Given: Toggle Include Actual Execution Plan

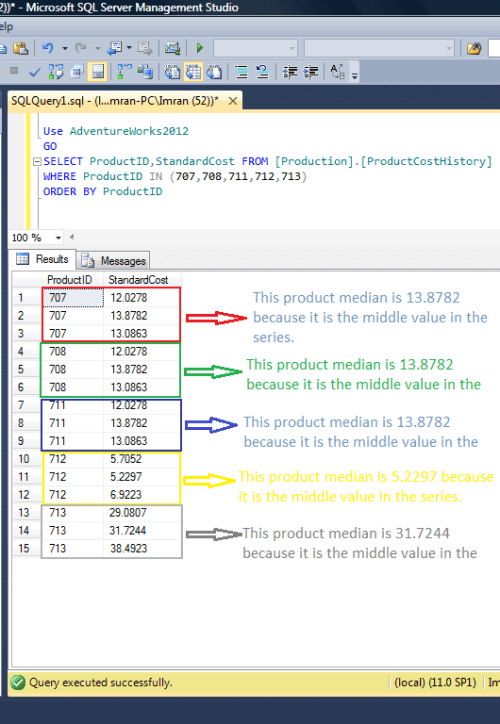Looking at the screenshot, I should pyautogui.click(x=124, y=72).
